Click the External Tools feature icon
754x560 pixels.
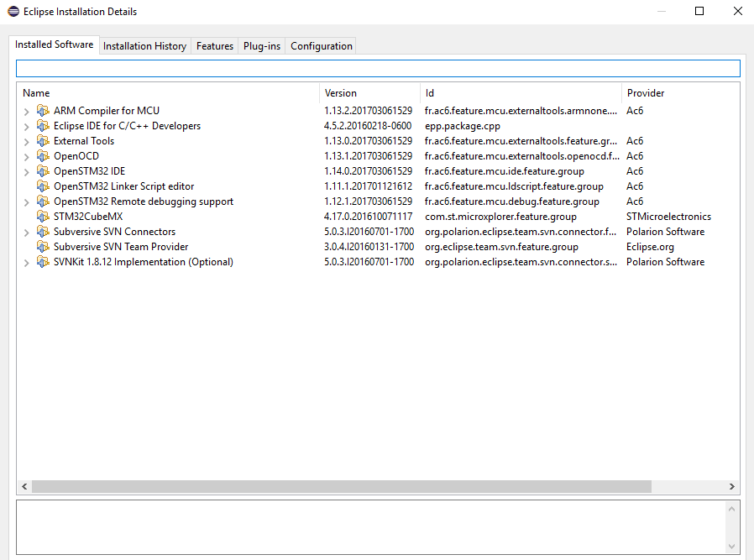tap(43, 141)
